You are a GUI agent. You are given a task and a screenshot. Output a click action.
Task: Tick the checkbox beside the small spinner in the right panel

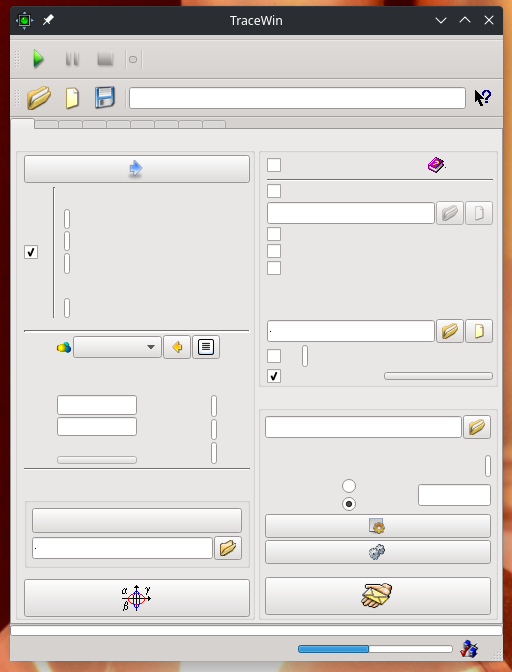(x=274, y=356)
